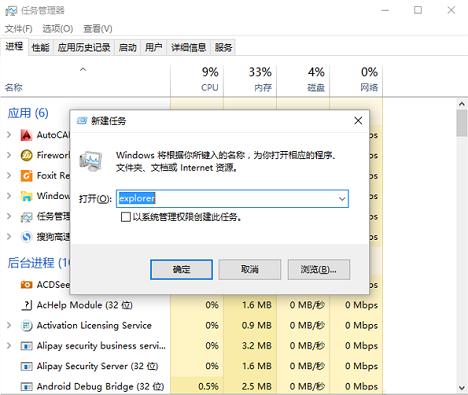Open the 查看(V) menu
The height and width of the screenshot is (395, 468).
(98, 29)
